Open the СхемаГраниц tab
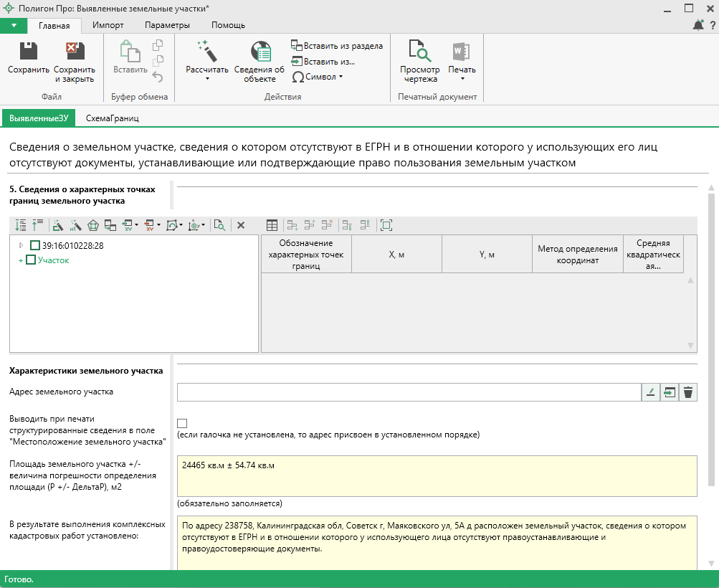The height and width of the screenshot is (588, 719). pos(112,118)
